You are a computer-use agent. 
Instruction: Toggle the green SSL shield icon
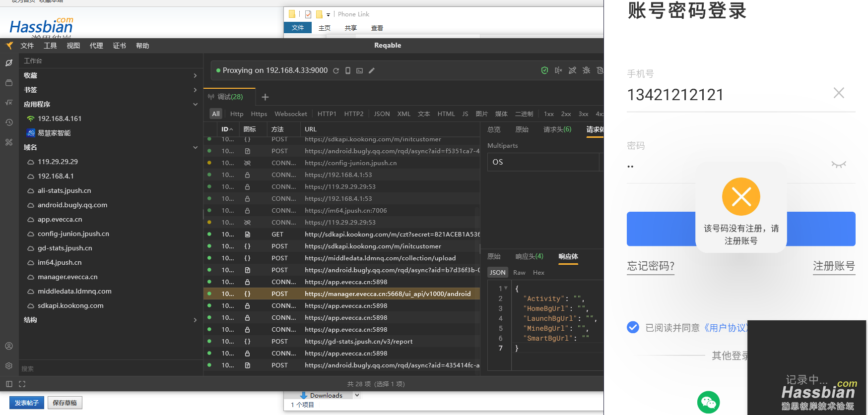[544, 70]
